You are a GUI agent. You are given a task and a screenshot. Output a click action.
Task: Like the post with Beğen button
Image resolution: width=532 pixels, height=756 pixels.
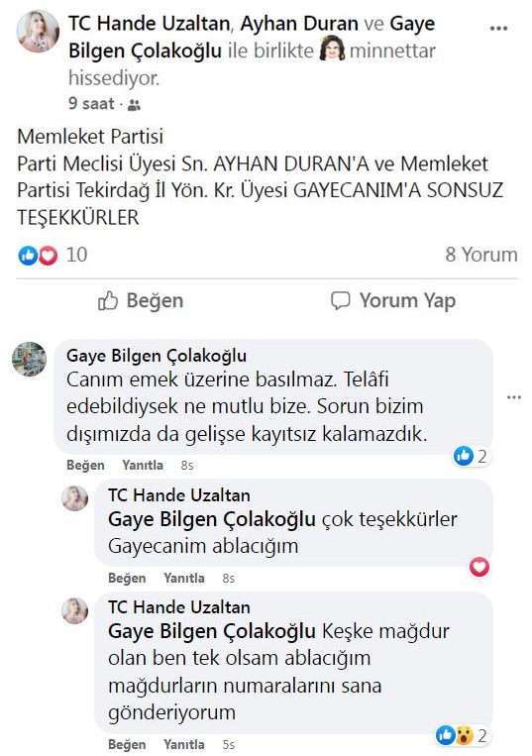[x=141, y=300]
